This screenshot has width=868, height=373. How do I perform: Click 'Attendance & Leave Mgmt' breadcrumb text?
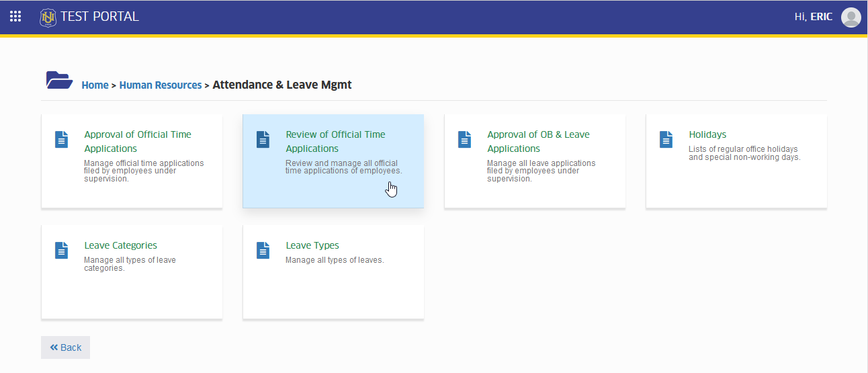click(x=282, y=85)
